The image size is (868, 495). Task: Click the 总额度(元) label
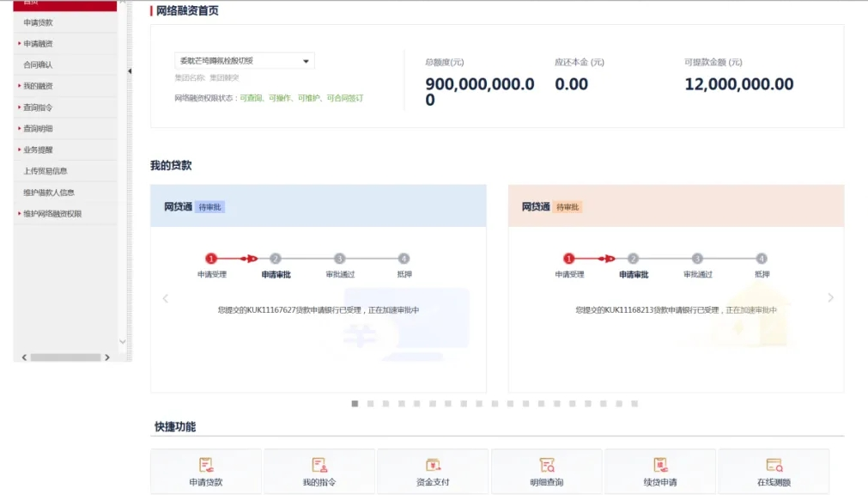click(445, 62)
